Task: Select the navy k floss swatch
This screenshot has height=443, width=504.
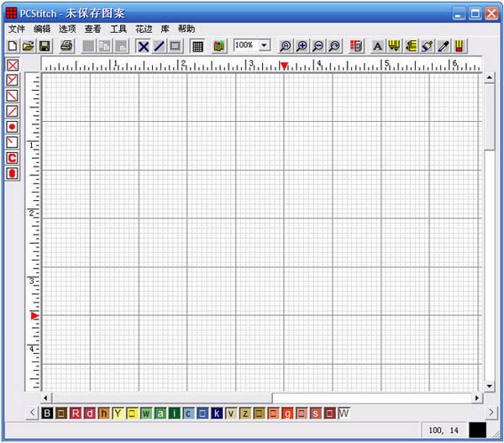Action: [217, 414]
